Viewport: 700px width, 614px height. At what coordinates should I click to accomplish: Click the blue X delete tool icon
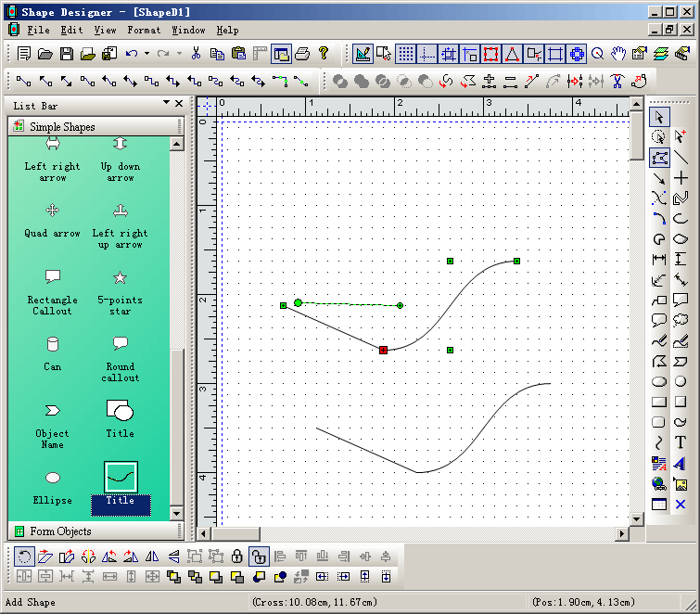point(681,505)
